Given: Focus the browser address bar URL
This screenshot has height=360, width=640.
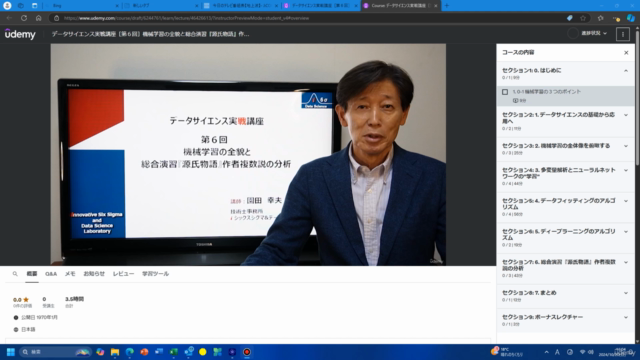Looking at the screenshot, I should coord(186,18).
